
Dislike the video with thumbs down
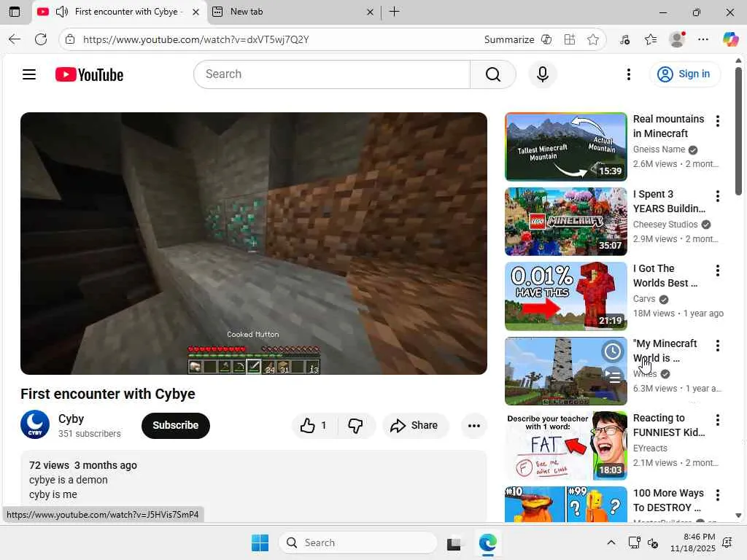tap(355, 425)
